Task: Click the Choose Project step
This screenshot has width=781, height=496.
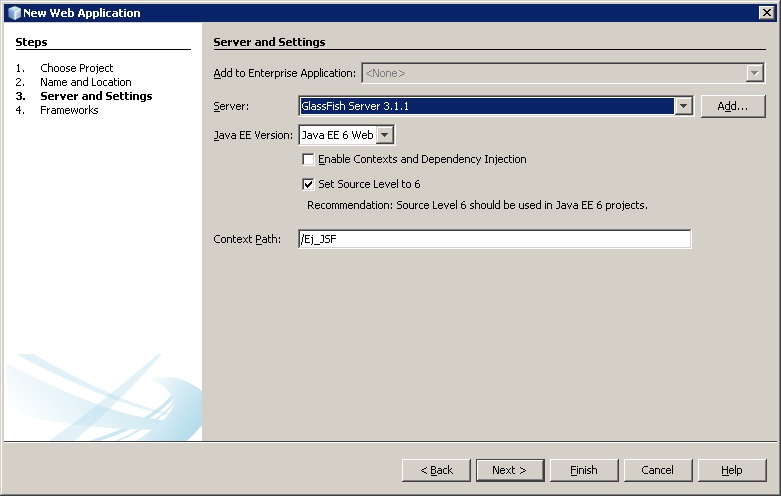Action: pos(77,68)
